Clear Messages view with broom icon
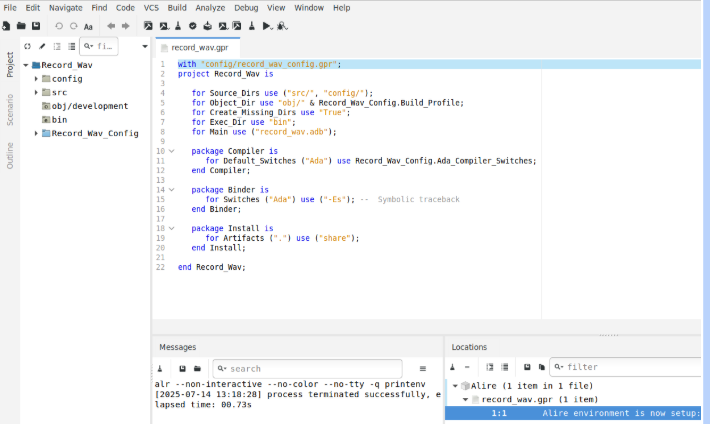Image resolution: width=710 pixels, height=424 pixels. [160, 368]
